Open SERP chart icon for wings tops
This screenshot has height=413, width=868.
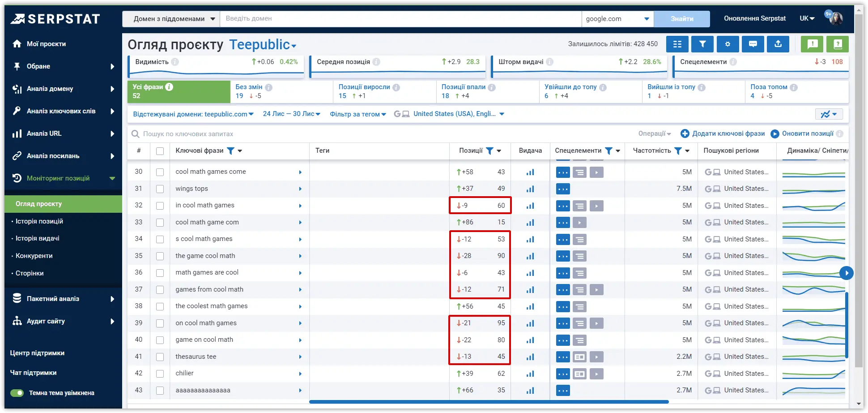[530, 189]
